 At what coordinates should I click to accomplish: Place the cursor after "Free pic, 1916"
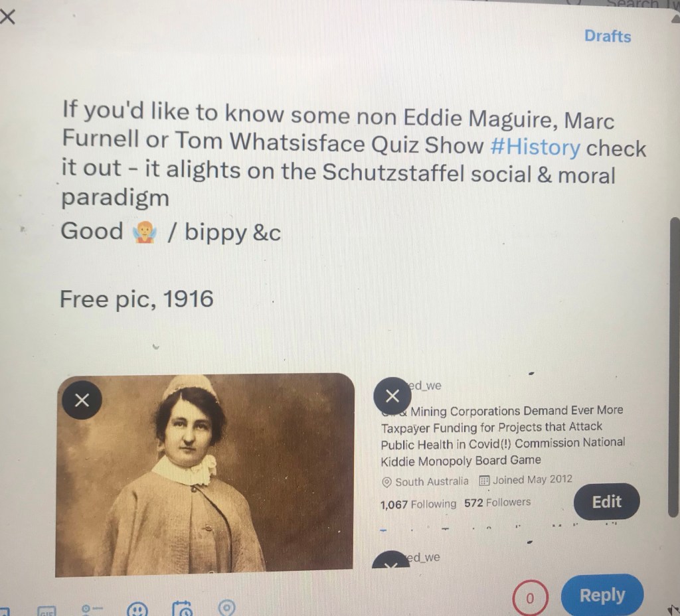click(215, 299)
